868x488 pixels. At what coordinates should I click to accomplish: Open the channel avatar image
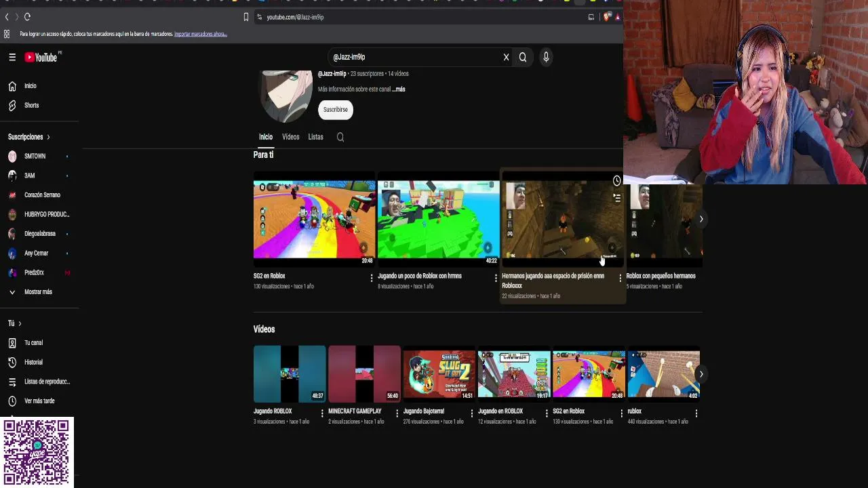click(x=287, y=95)
